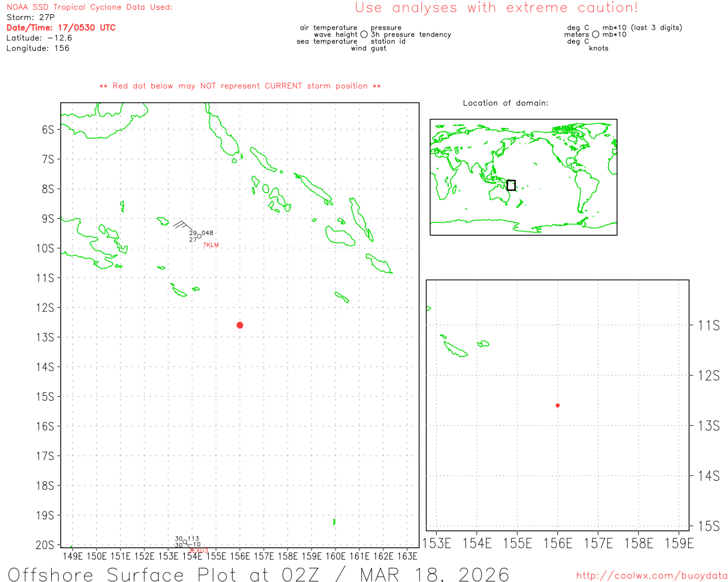Viewport: 728px width, 582px height.
Task: Click black domain box on world map
Action: tap(511, 185)
